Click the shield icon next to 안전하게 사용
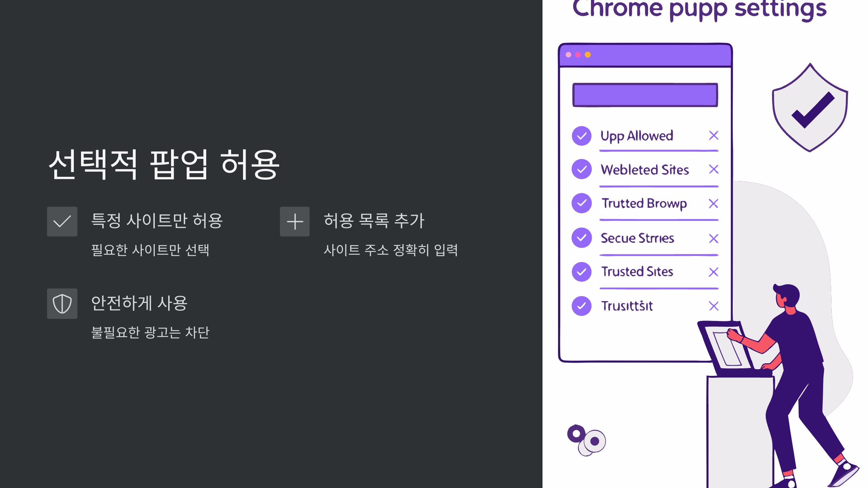This screenshot has height=488, width=868. coord(62,304)
